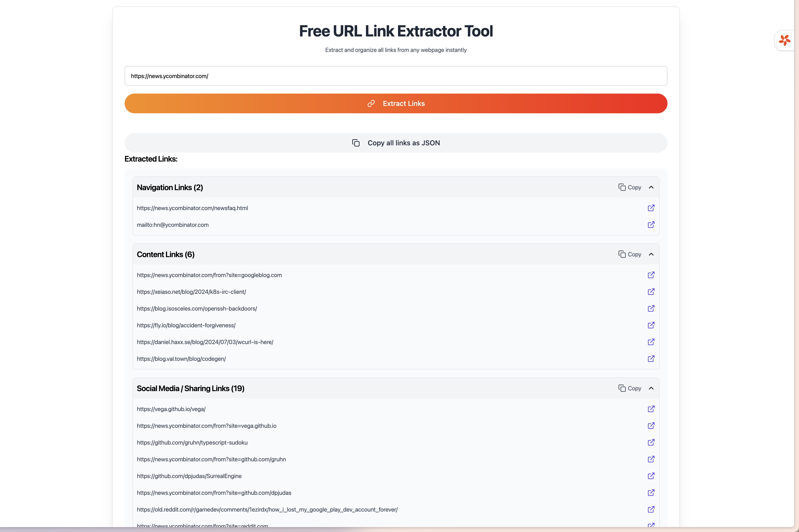The height and width of the screenshot is (532, 799).
Task: Select the old.reddit.com gamedev comments URL
Action: coord(267,509)
